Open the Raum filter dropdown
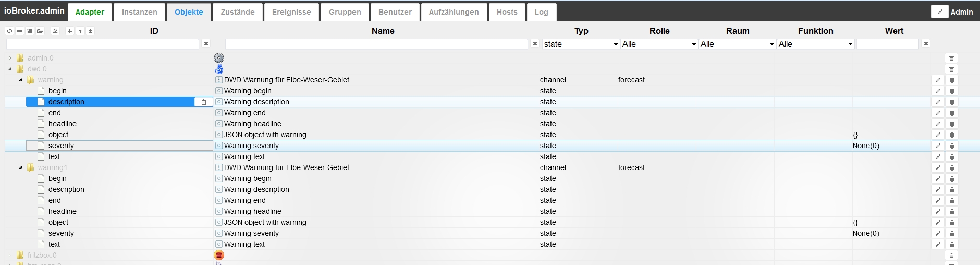Image resolution: width=980 pixels, height=265 pixels. pos(737,44)
